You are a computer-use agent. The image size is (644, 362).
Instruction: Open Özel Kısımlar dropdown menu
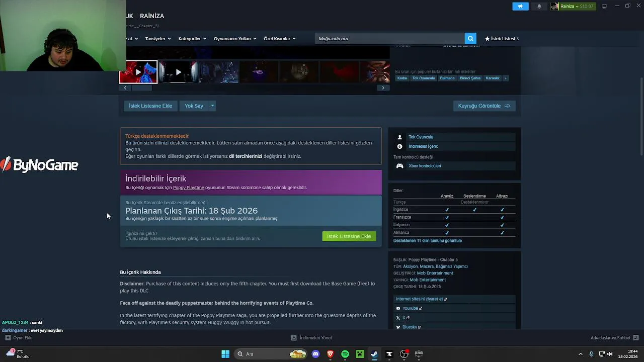(280, 39)
